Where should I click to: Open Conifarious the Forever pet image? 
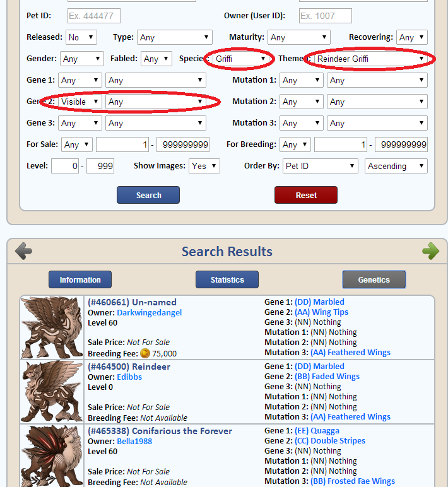pos(52,455)
